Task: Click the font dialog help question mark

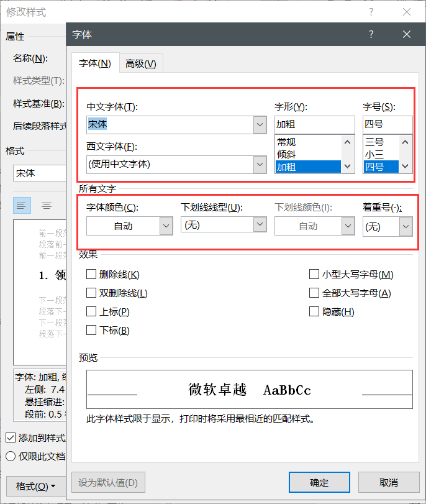Action: point(371,34)
